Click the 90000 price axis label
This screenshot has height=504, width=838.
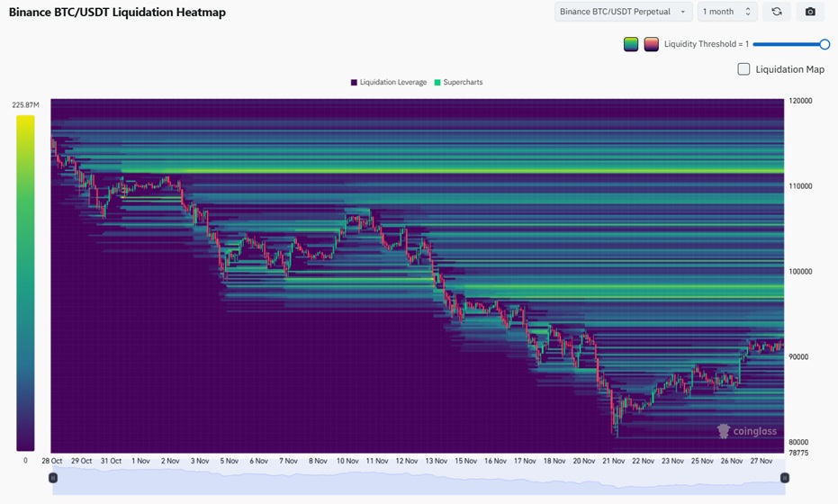[798, 357]
